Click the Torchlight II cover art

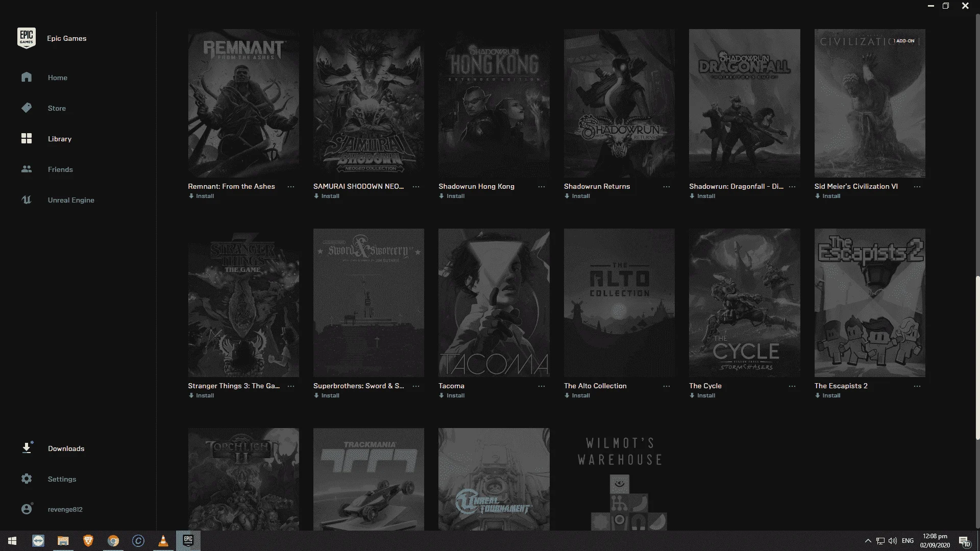click(x=243, y=479)
